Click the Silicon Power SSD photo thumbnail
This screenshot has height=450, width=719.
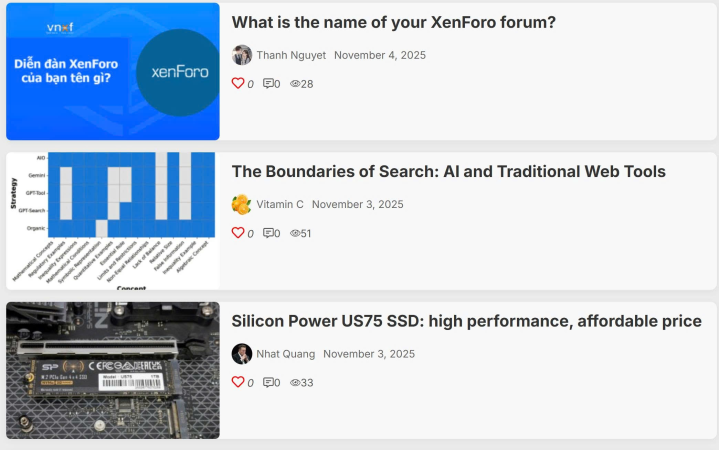(x=113, y=370)
